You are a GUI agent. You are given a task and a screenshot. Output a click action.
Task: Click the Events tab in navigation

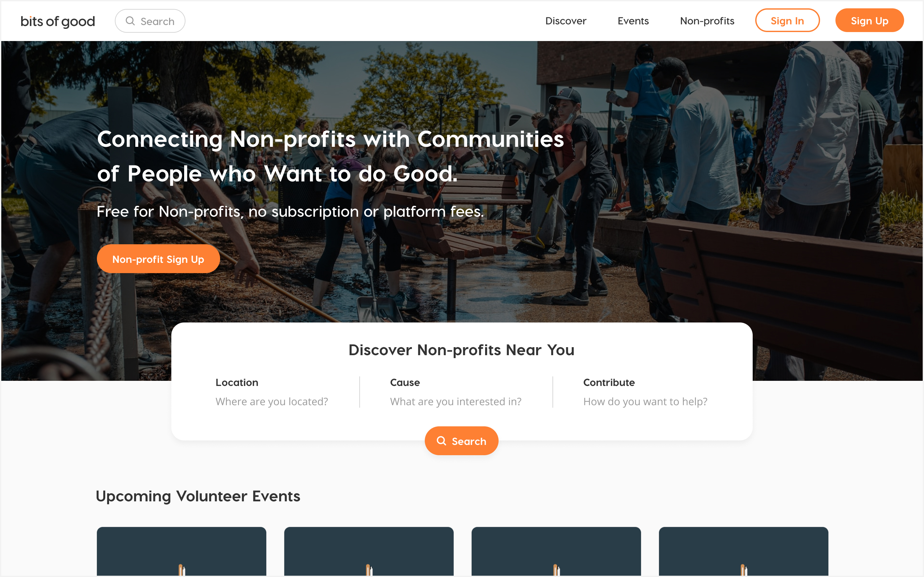[633, 21]
